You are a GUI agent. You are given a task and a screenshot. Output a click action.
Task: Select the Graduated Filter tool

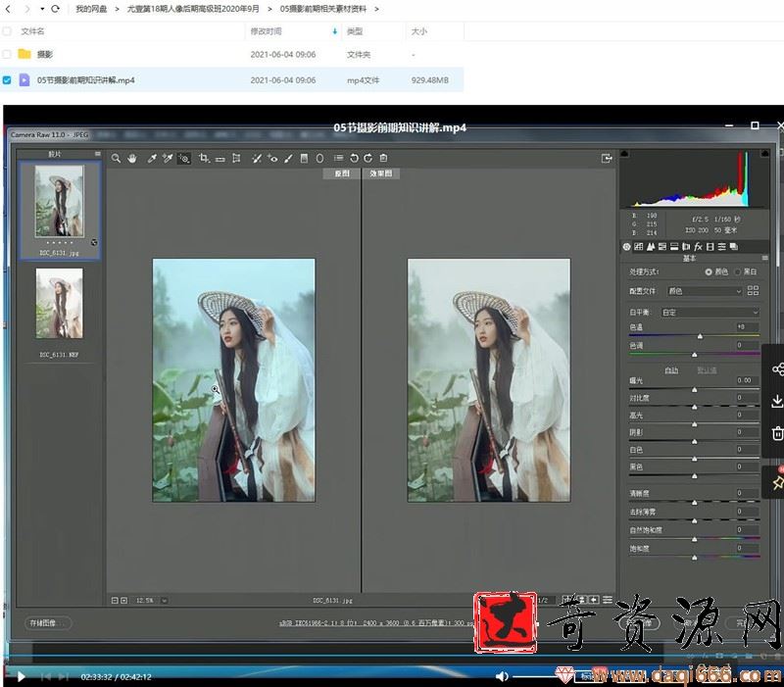coord(304,159)
